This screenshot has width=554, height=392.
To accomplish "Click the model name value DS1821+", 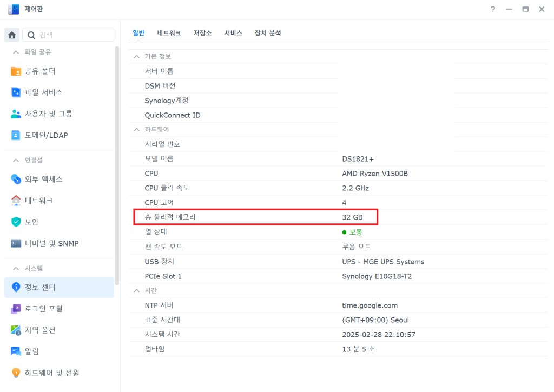I will click(358, 159).
